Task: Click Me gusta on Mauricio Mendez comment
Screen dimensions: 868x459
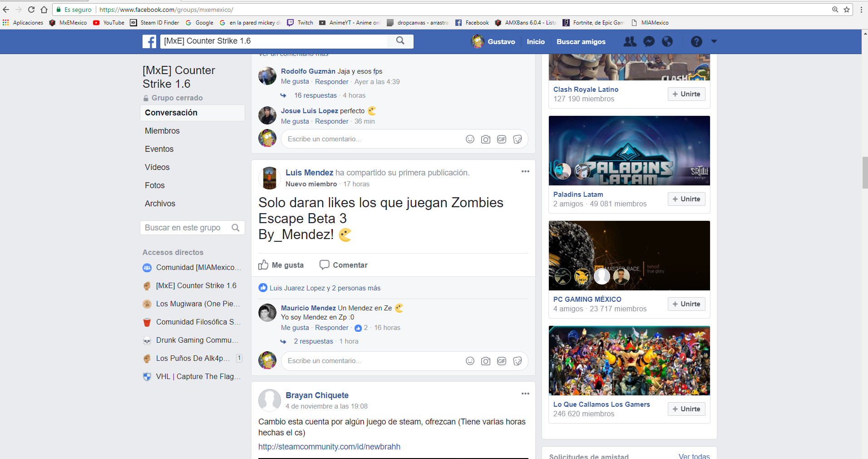Action: click(x=295, y=328)
